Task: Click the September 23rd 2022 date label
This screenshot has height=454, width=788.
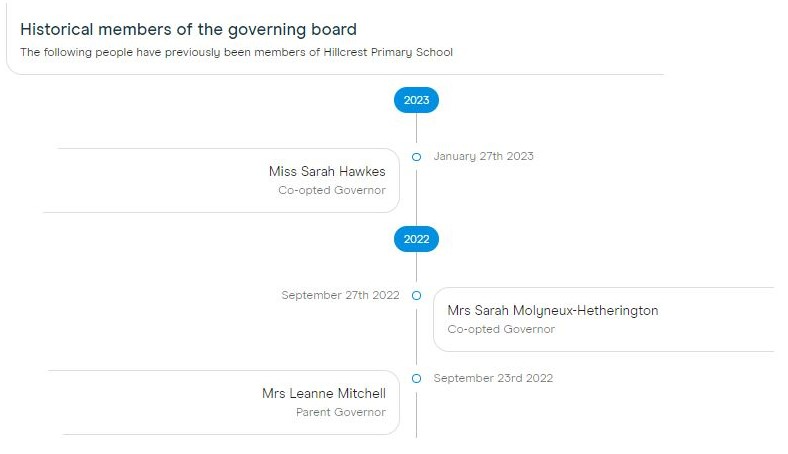Action: click(x=493, y=378)
